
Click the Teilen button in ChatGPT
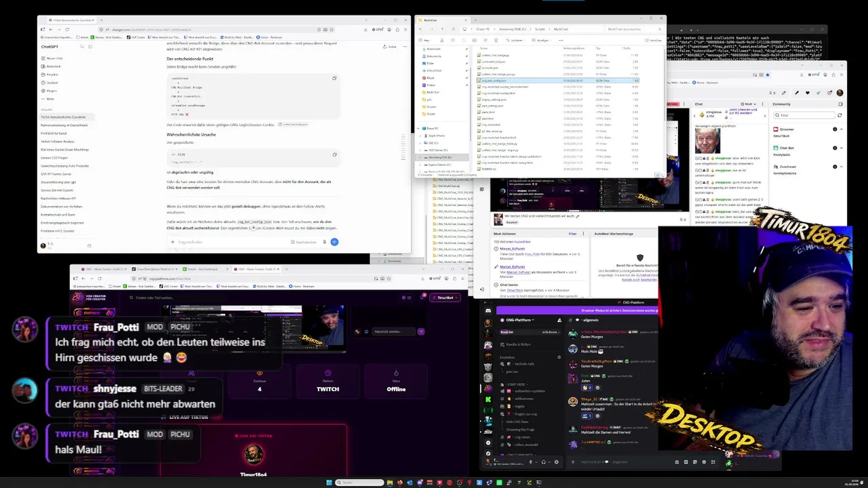[391, 47]
